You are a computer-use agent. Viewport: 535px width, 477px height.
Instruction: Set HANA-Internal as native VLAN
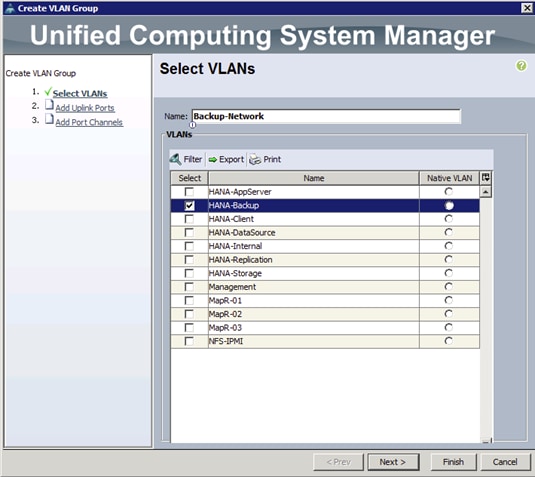(x=449, y=246)
